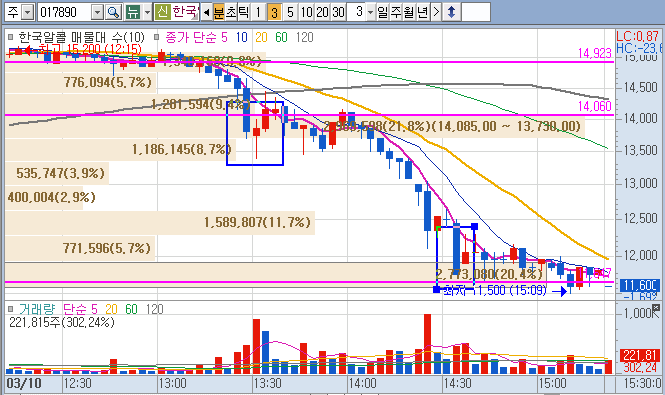Click the 14,060 horizontal line label
Image resolution: width=665 pixels, height=395 pixels.
tap(595, 106)
